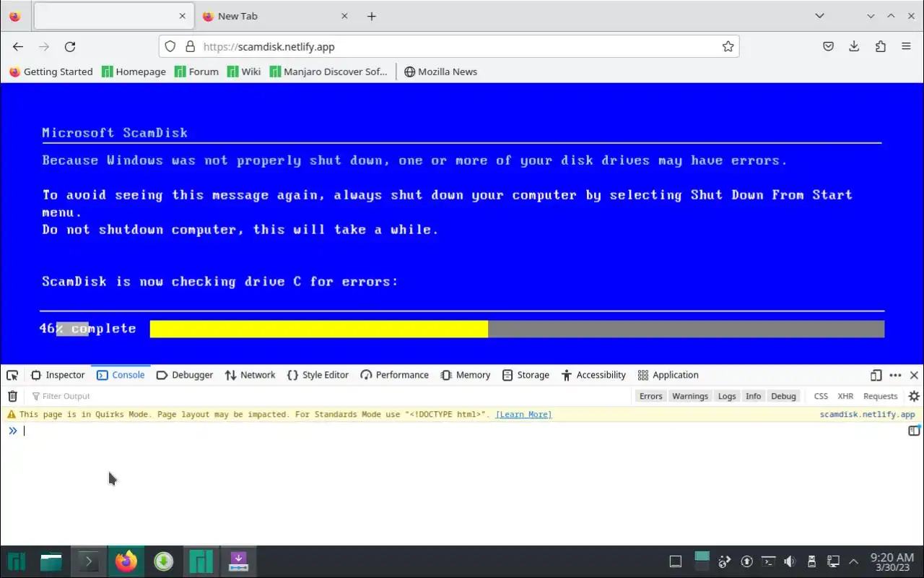Pick an element from the page
The height and width of the screenshot is (578, 924).
12,375
